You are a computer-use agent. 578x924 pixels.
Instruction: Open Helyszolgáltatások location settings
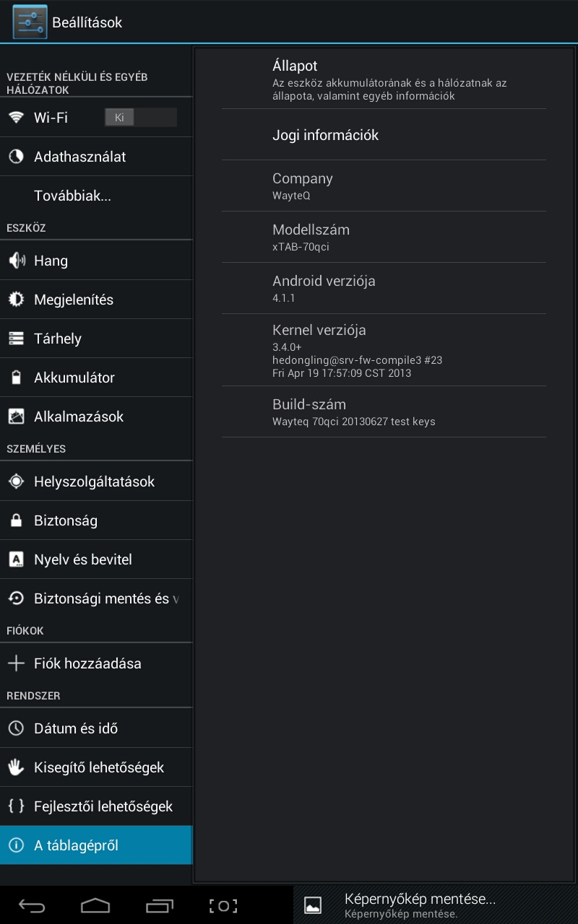click(x=94, y=481)
